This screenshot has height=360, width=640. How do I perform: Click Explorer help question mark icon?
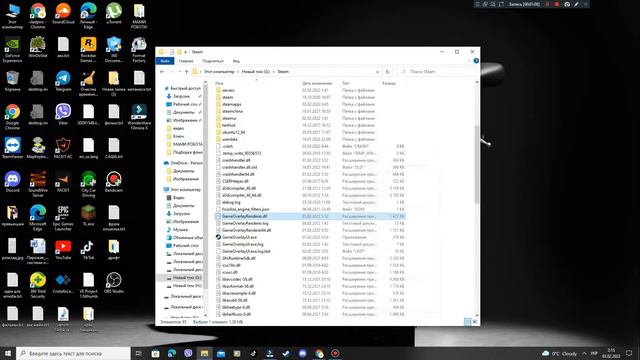tap(476, 61)
